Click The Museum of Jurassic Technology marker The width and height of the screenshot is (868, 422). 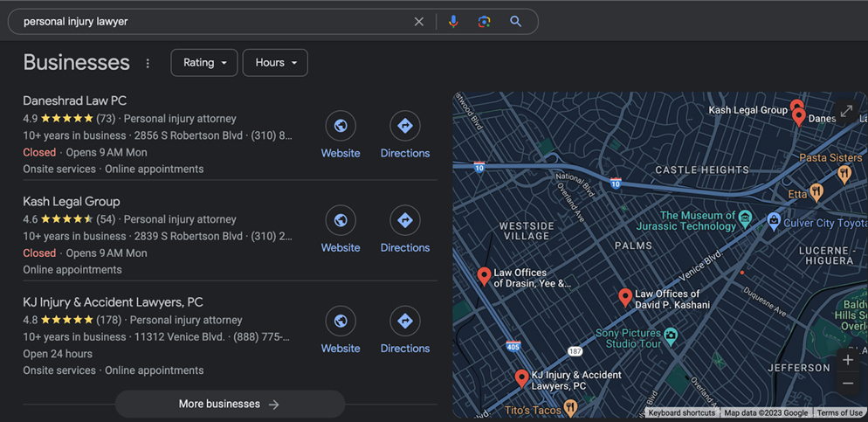pos(745,217)
